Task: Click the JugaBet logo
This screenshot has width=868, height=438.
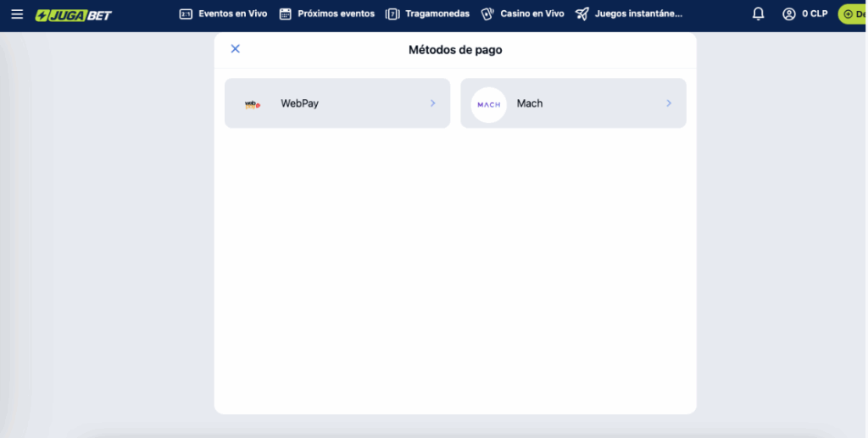Action: point(73,14)
